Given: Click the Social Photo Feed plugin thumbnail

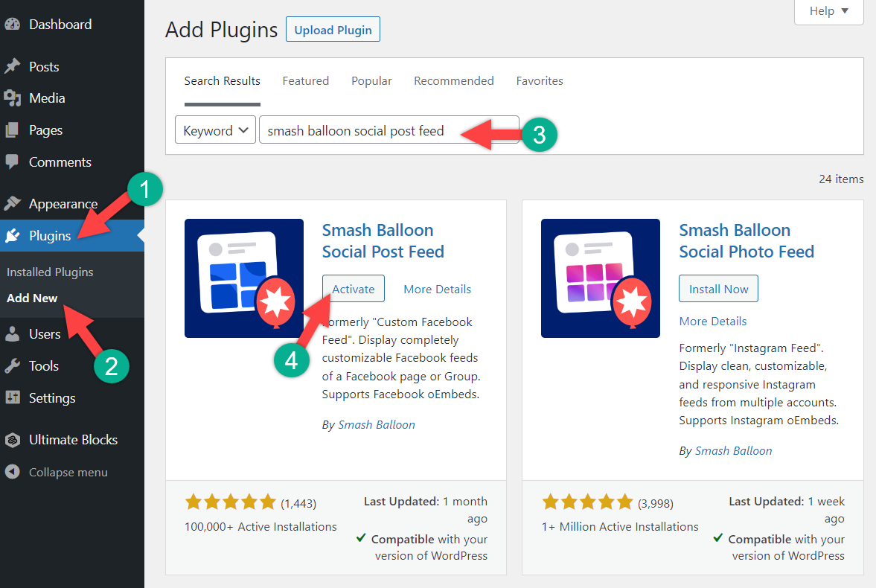Looking at the screenshot, I should click(600, 278).
